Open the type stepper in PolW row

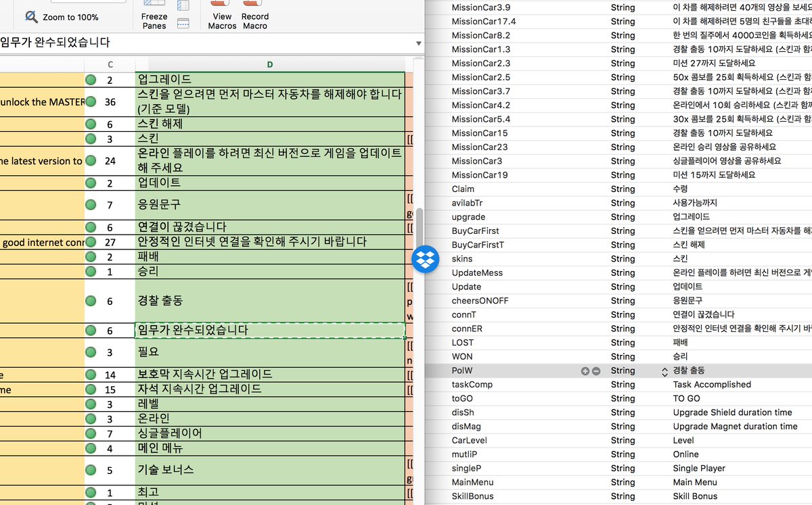click(x=664, y=370)
